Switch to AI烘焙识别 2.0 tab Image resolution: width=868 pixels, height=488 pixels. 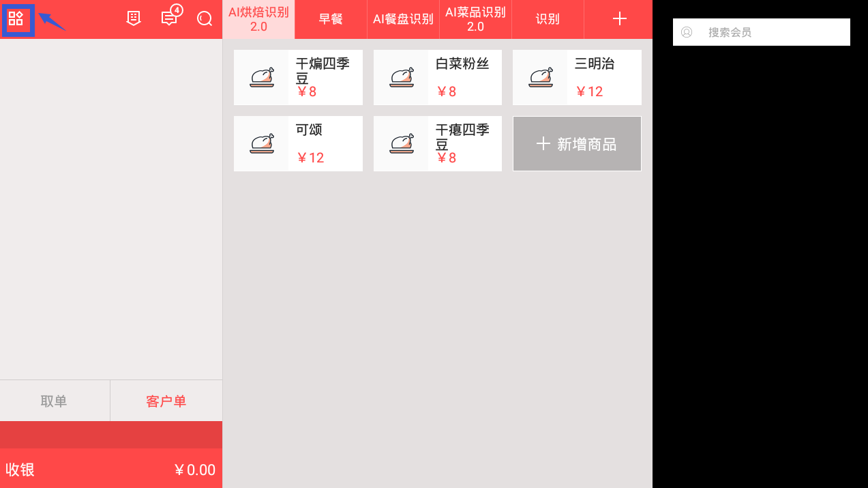(258, 19)
